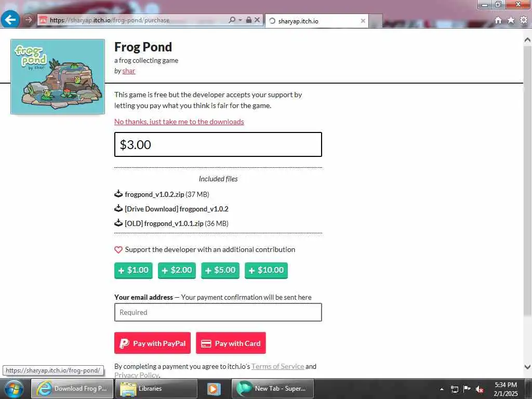Open the Home icon in browser toolbar
The height and width of the screenshot is (399, 532).
(x=498, y=20)
